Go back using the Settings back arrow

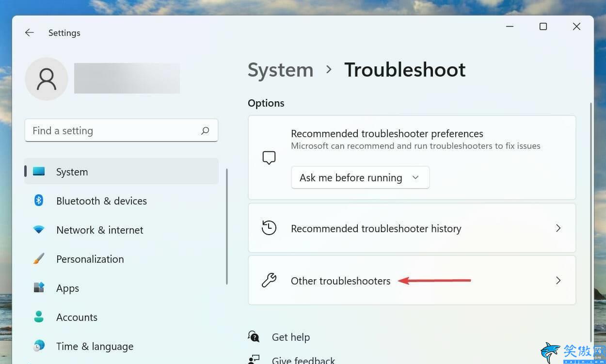pyautogui.click(x=30, y=32)
